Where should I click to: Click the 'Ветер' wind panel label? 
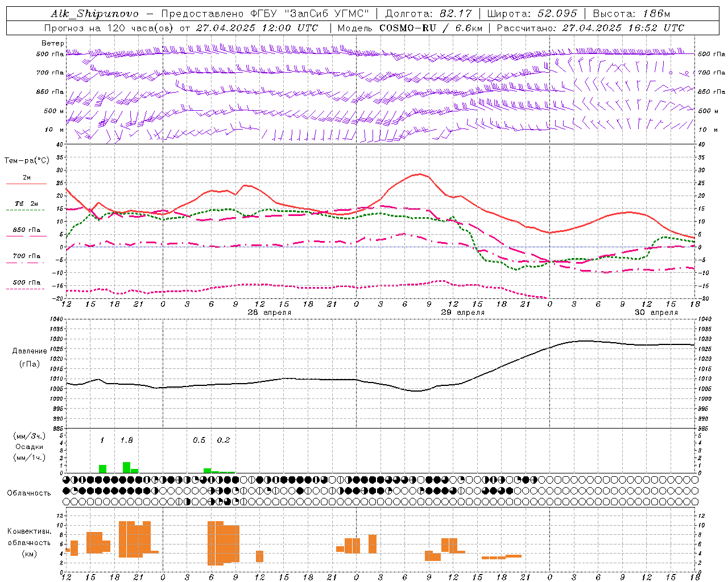pyautogui.click(x=52, y=43)
